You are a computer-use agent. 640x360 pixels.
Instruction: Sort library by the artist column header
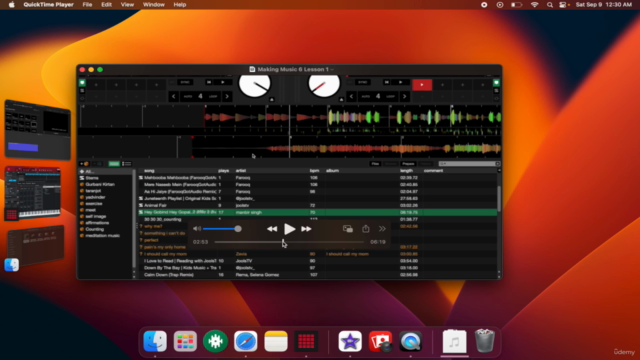pyautogui.click(x=241, y=171)
